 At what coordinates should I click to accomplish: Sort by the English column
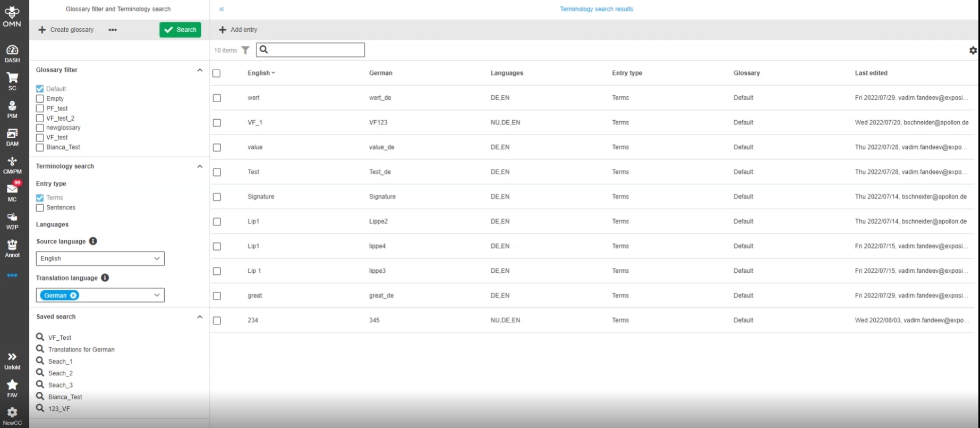coord(261,73)
